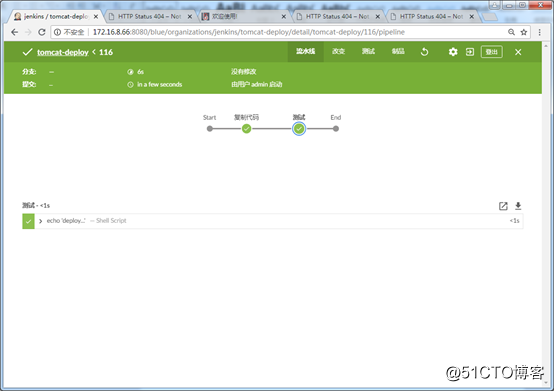The width and height of the screenshot is (554, 391).
Task: Open the tomcat-deploy pipeline link
Action: pos(63,52)
